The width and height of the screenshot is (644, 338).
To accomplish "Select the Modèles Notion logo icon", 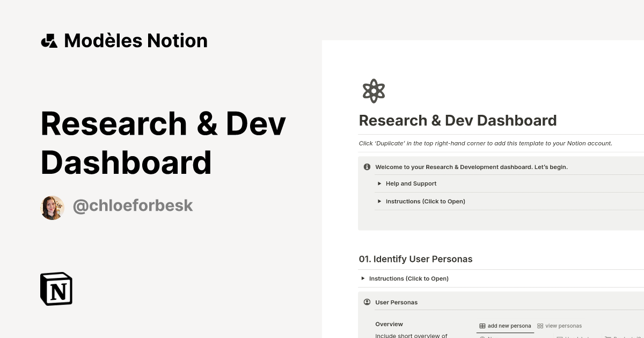I will [x=49, y=40].
